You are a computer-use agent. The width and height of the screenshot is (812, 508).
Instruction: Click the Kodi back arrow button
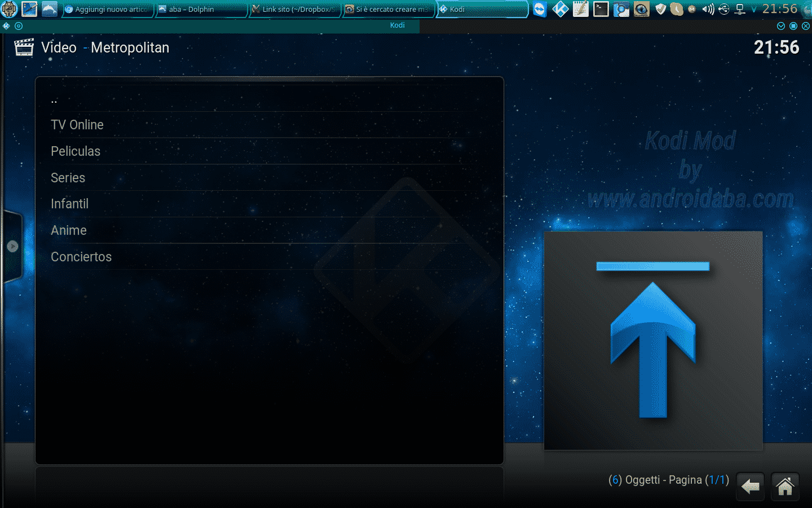[x=750, y=486]
